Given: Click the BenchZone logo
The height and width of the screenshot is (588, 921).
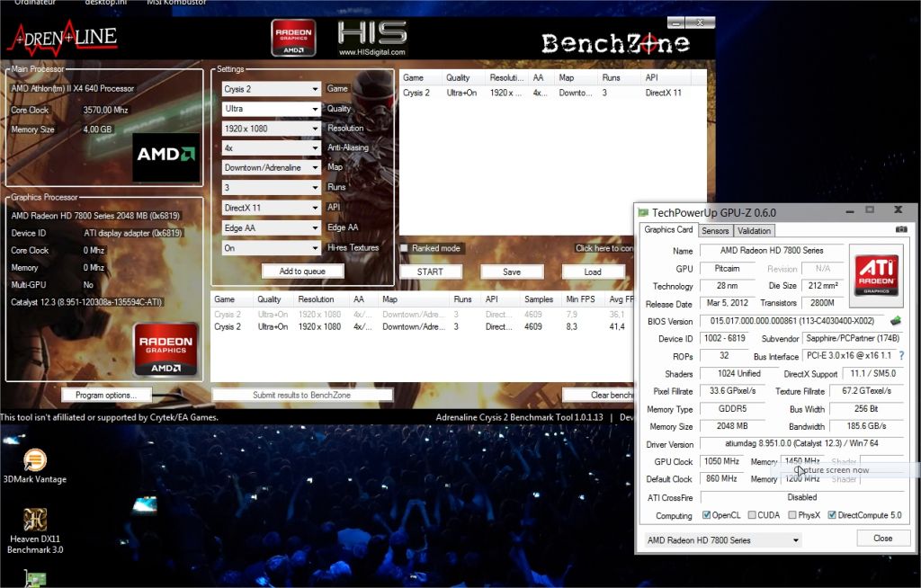Looking at the screenshot, I should coord(615,43).
